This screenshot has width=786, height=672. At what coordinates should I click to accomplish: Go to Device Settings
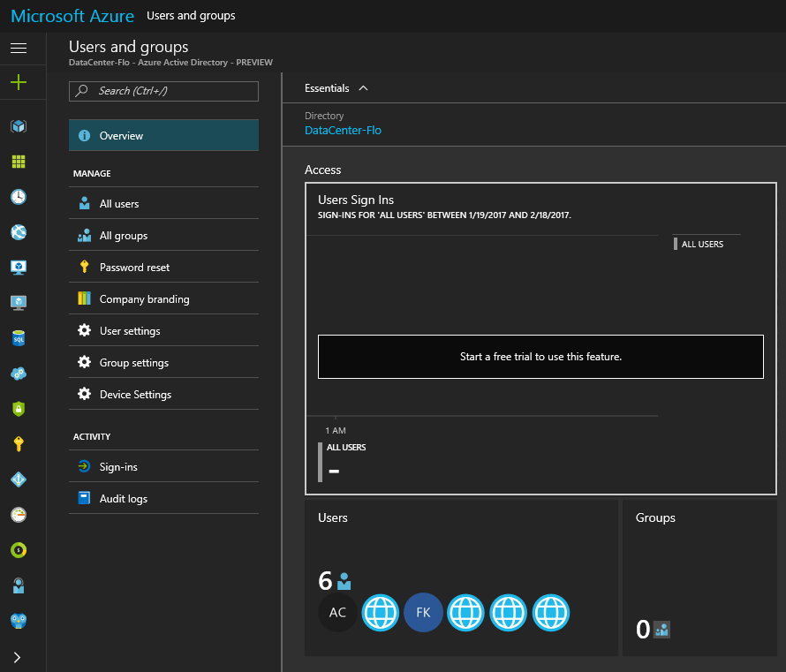pos(135,395)
